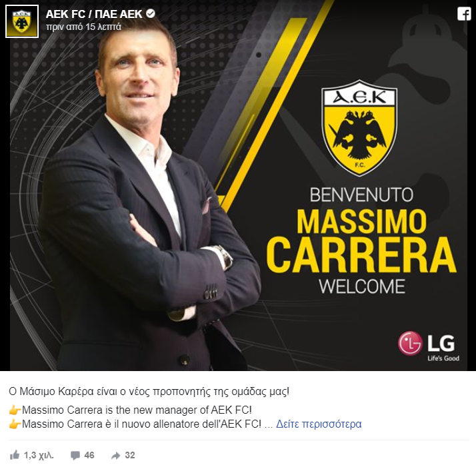Click the πριν από 15 λεπτά timestamp
This screenshot has height=469, width=476.
pos(83,27)
